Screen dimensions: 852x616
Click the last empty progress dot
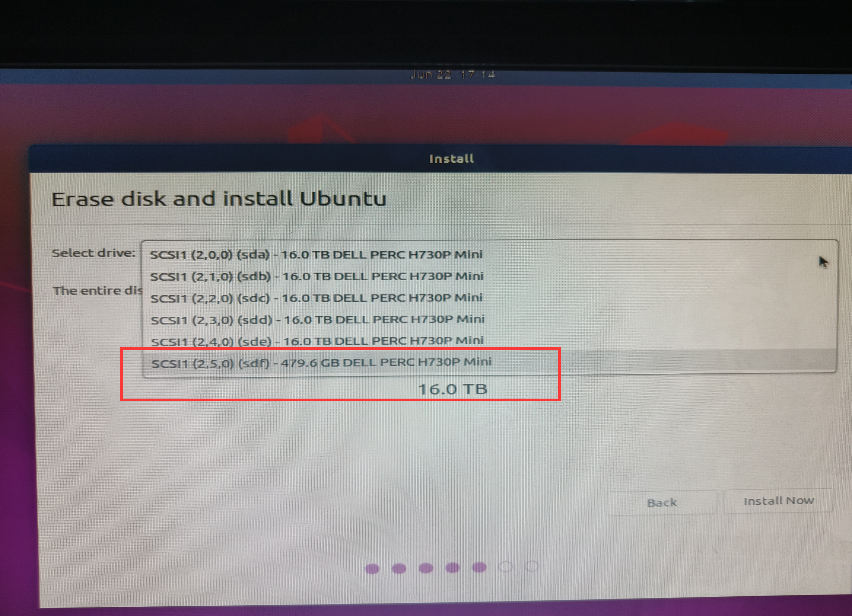[532, 566]
